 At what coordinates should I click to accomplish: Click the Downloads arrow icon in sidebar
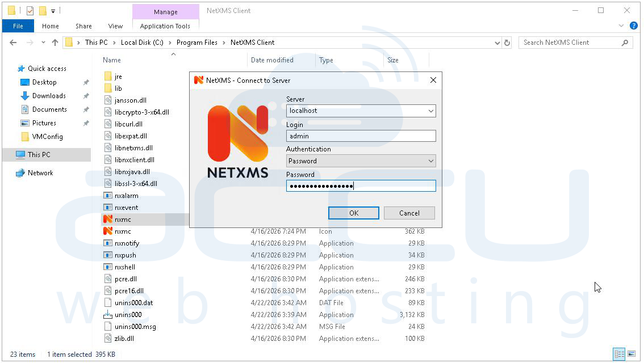(x=24, y=96)
